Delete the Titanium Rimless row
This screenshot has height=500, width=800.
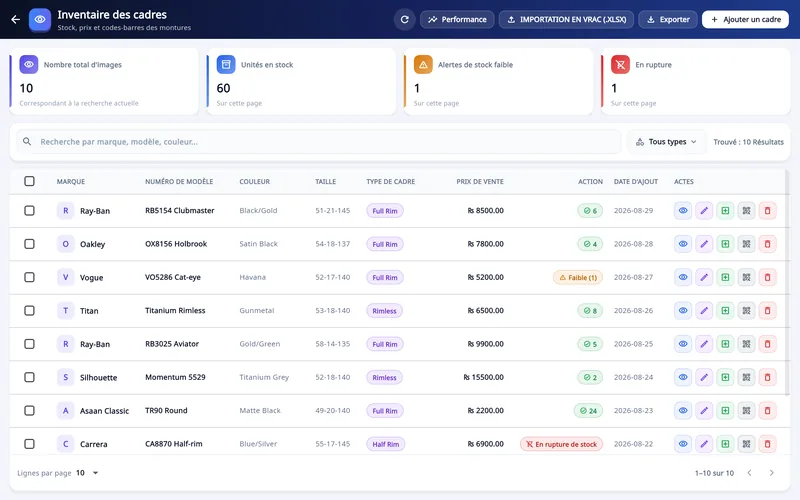tap(767, 311)
